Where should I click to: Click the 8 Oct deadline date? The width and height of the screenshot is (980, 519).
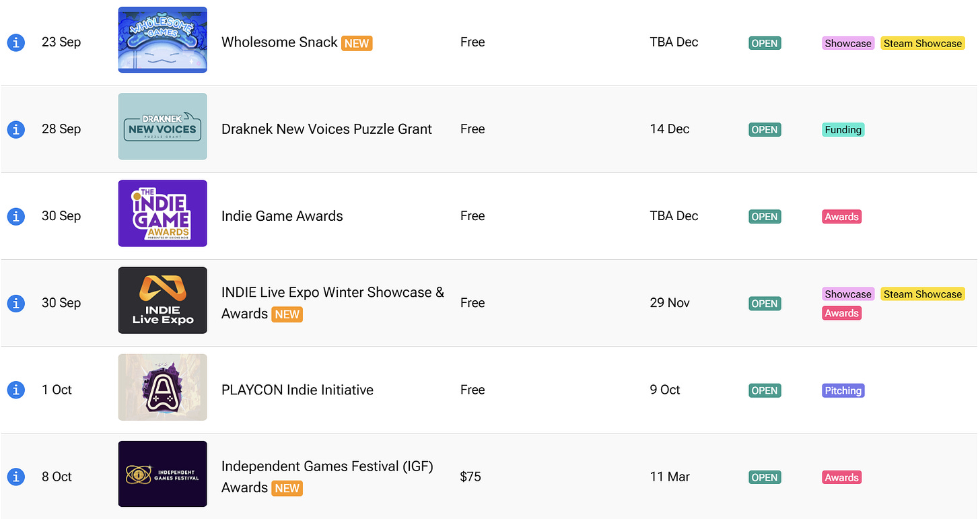pyautogui.click(x=57, y=476)
